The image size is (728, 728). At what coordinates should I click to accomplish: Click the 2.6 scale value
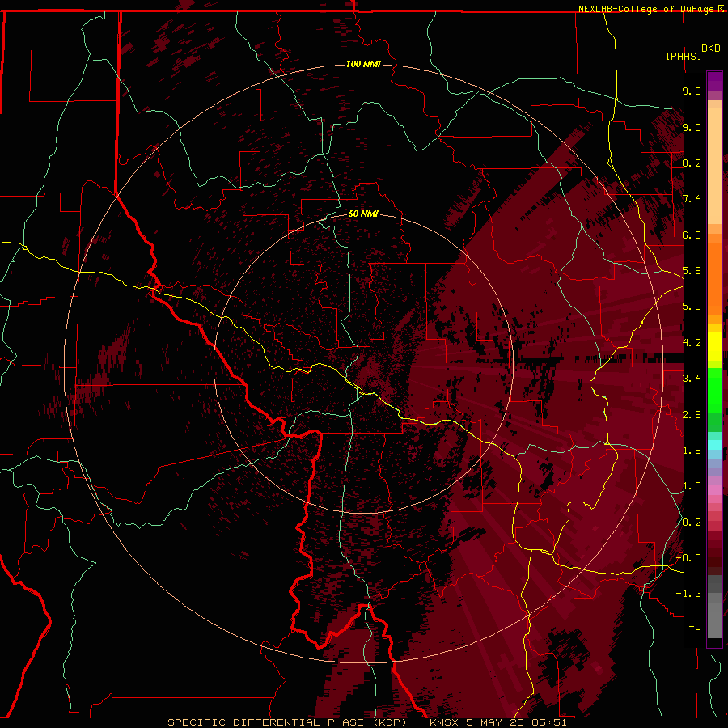click(x=692, y=415)
